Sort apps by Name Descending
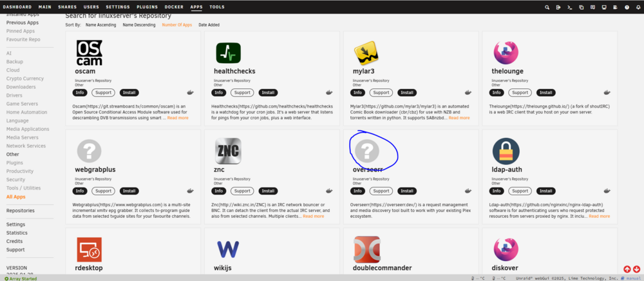The width and height of the screenshot is (644, 281). click(x=139, y=25)
